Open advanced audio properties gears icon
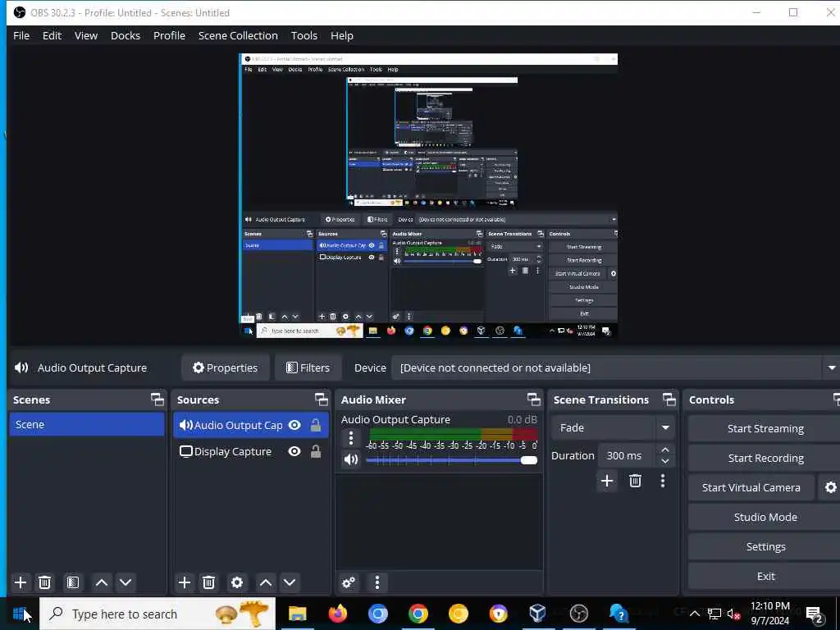Viewport: 840px width, 630px height. point(349,582)
